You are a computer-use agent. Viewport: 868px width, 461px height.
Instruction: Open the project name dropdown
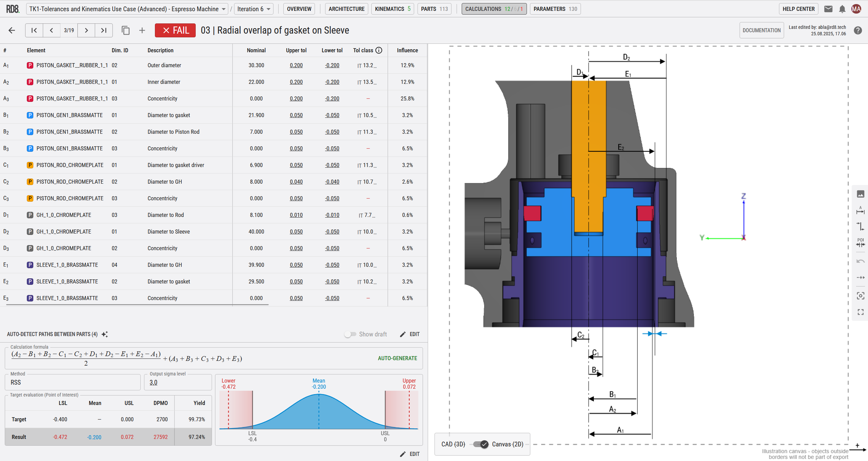(x=127, y=9)
